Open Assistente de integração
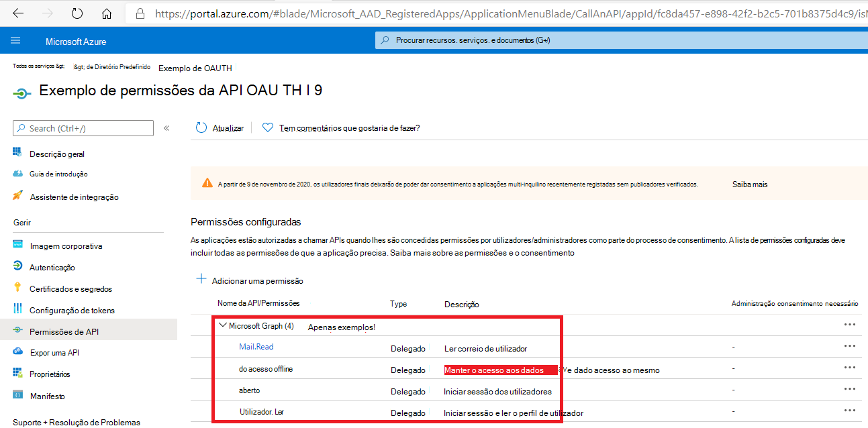The height and width of the screenshot is (428, 868). (x=74, y=197)
